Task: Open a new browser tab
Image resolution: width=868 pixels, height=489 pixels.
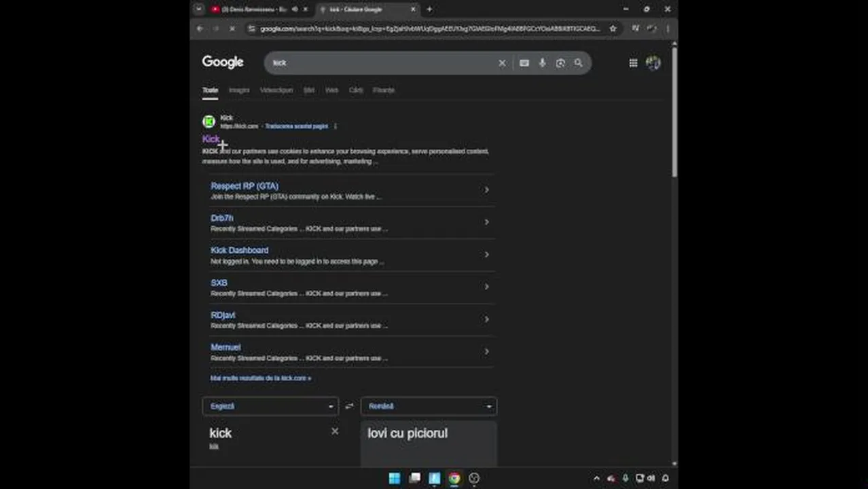Action: tap(429, 10)
